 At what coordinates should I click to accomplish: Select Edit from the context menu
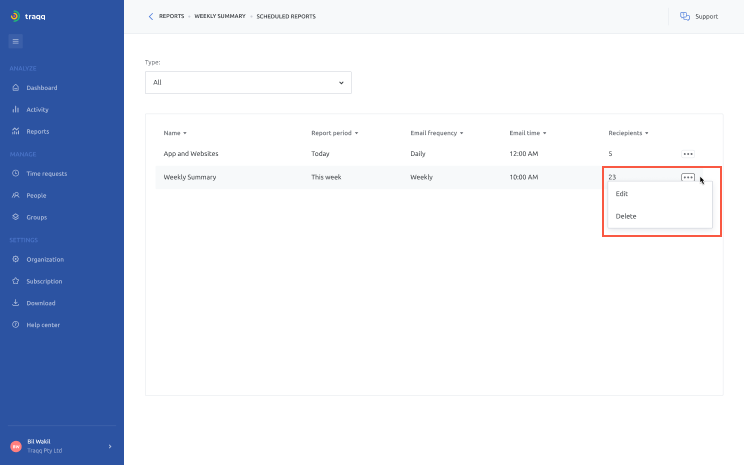coord(622,194)
